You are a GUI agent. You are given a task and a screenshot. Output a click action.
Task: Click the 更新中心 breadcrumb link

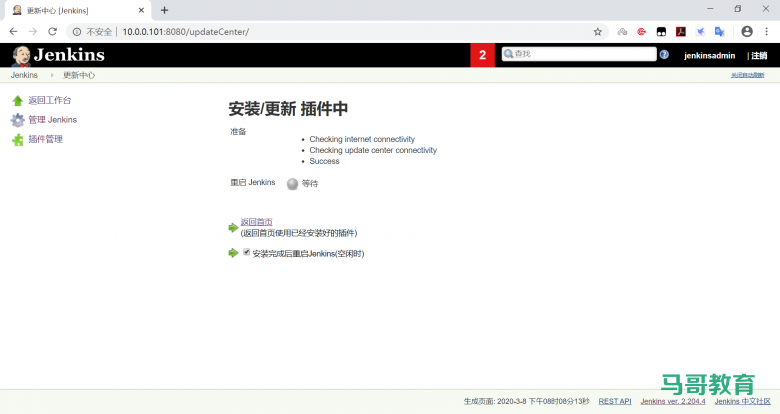coord(79,75)
